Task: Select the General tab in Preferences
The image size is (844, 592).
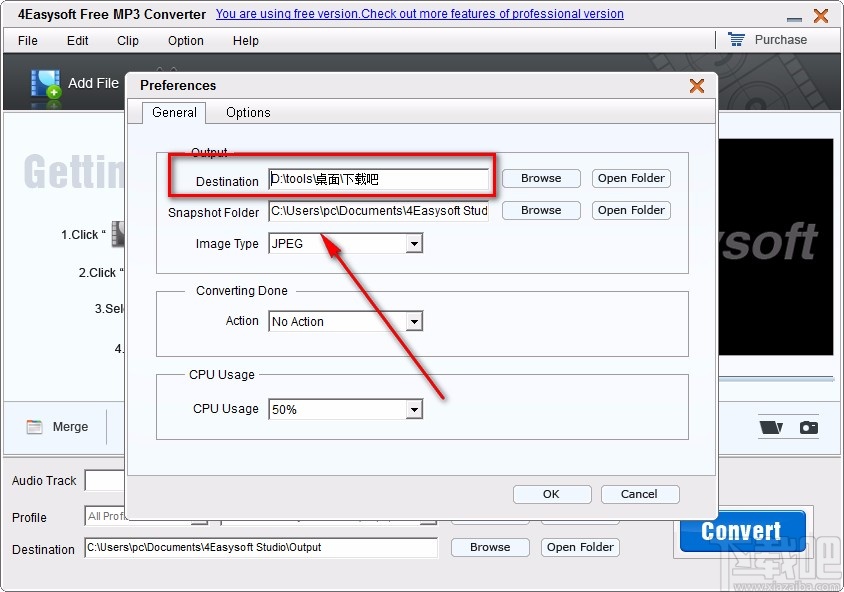Action: point(174,112)
